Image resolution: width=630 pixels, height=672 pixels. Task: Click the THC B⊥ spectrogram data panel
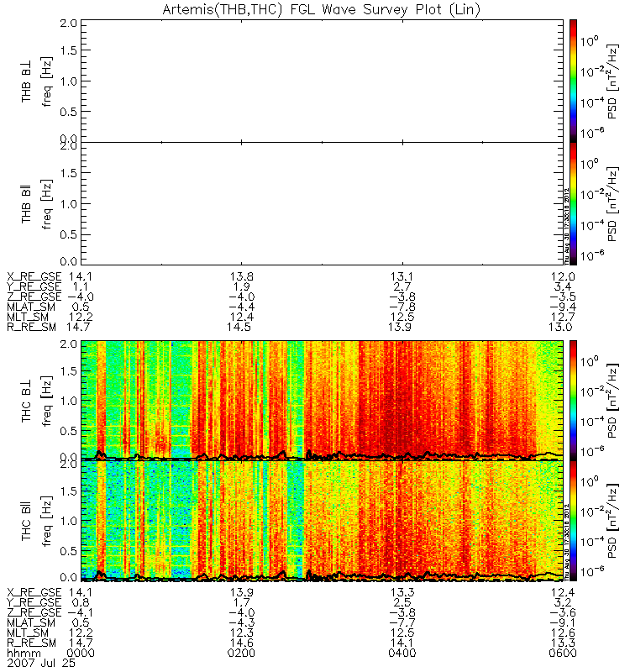tap(322, 401)
